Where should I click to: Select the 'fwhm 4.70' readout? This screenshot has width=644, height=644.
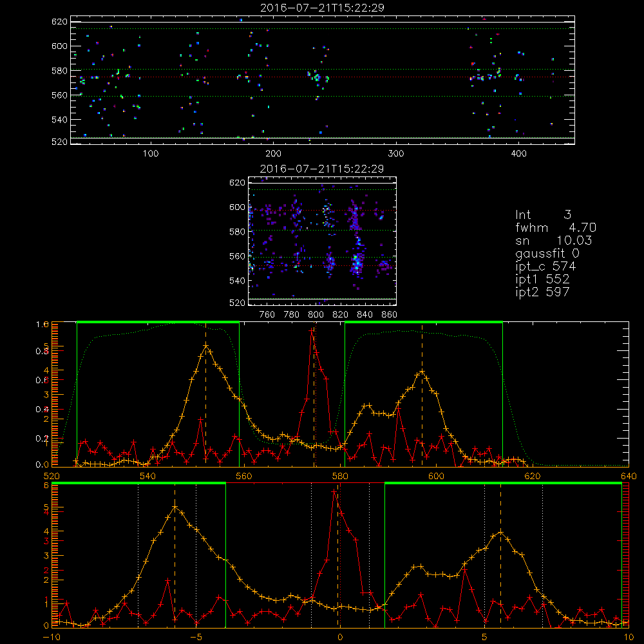556,227
